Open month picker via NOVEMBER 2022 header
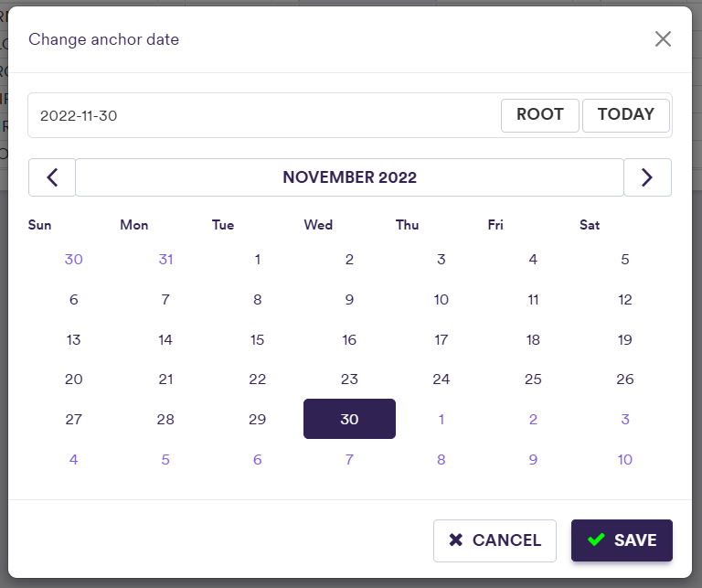This screenshot has height=588, width=702. coord(349,177)
